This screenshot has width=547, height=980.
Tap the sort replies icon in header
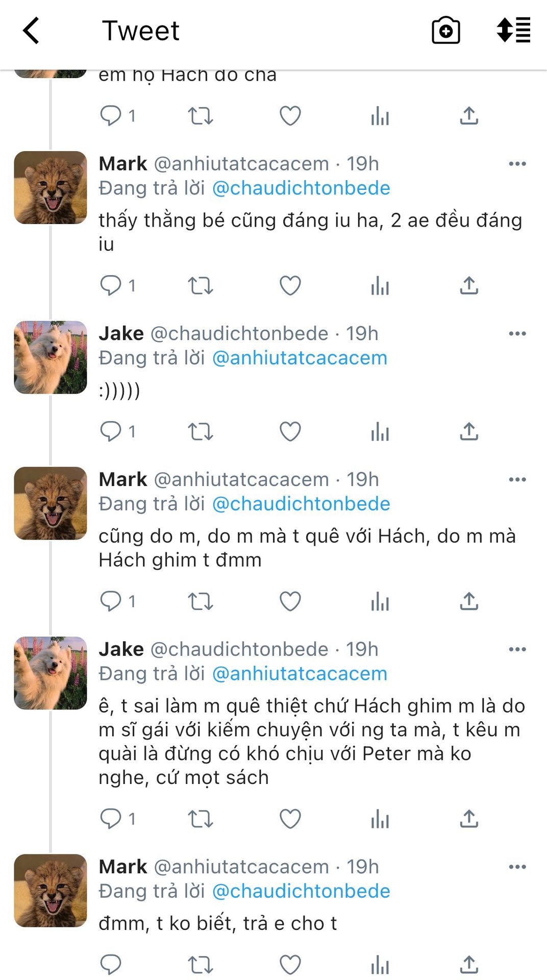(x=513, y=30)
